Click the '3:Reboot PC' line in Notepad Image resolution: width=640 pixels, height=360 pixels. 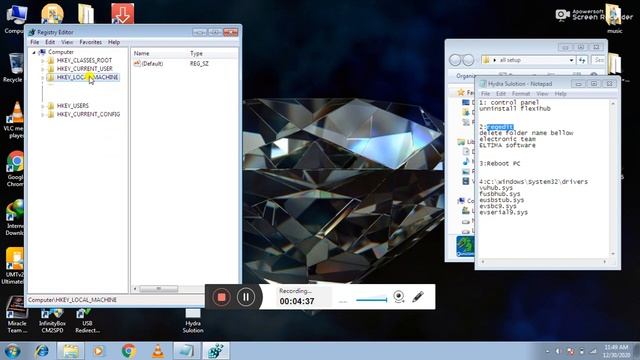pyautogui.click(x=500, y=164)
